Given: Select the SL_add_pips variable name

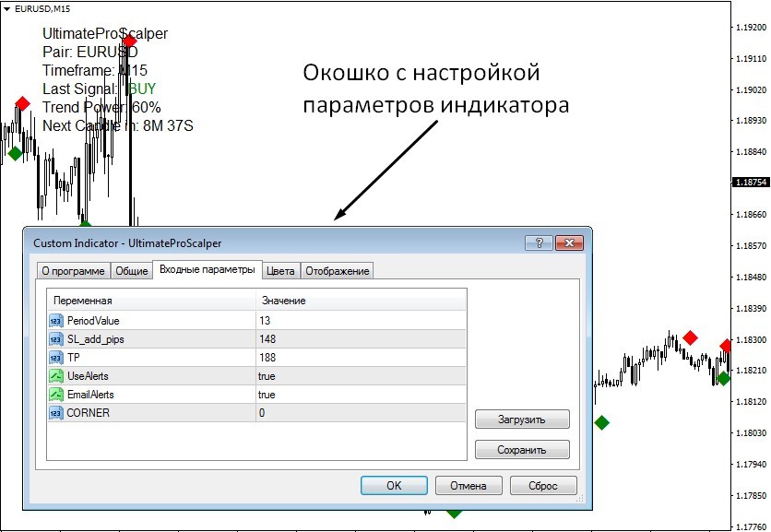Looking at the screenshot, I should coord(96,339).
